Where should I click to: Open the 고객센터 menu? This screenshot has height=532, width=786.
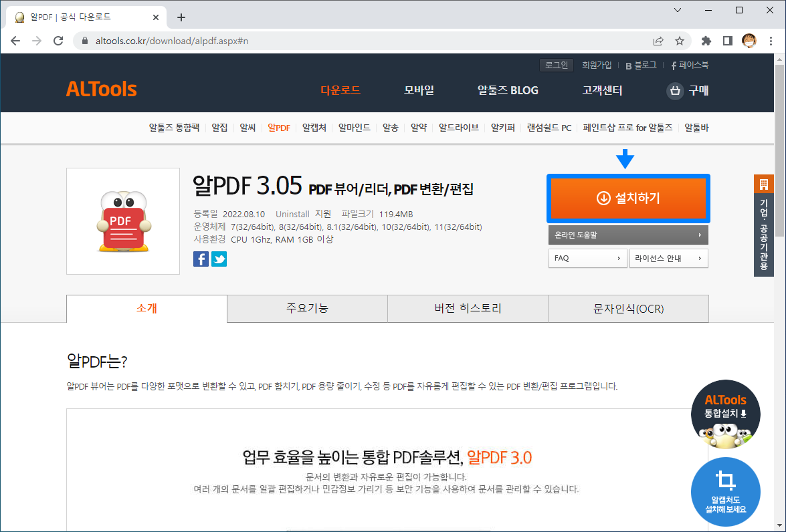point(602,90)
